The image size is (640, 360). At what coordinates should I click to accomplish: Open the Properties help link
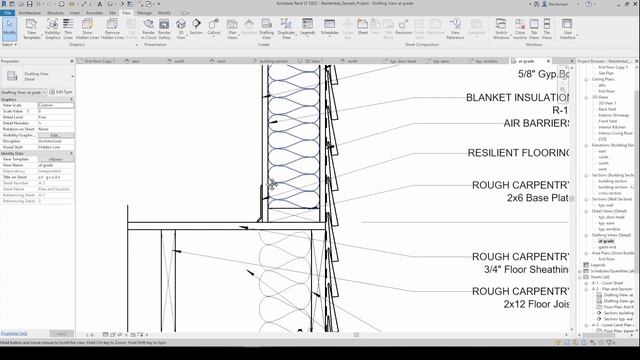click(14, 333)
